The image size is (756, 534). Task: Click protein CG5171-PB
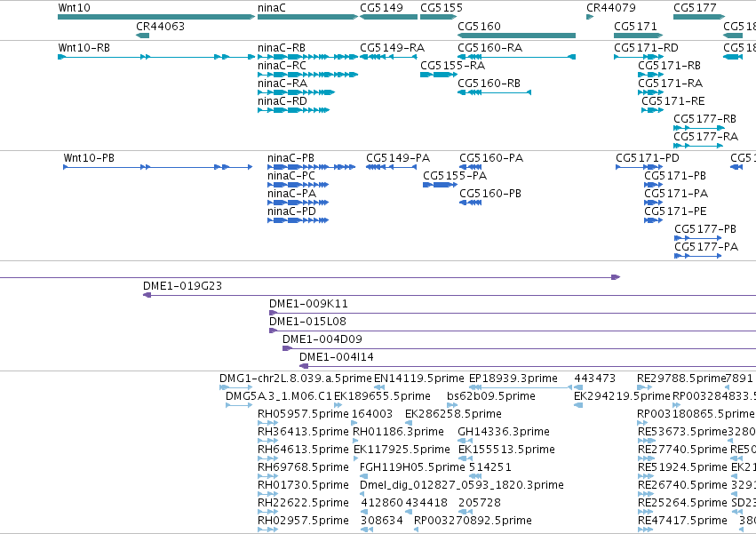pos(653,185)
